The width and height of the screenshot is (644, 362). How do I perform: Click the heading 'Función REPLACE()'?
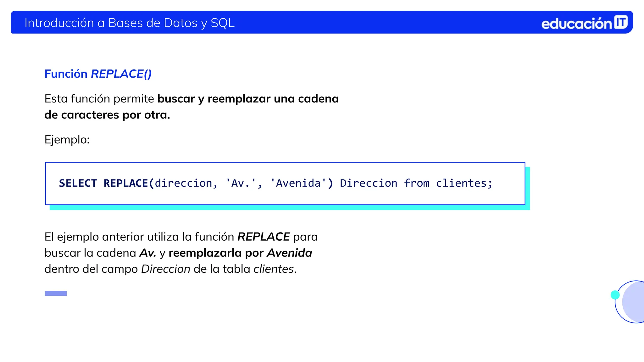tap(98, 74)
